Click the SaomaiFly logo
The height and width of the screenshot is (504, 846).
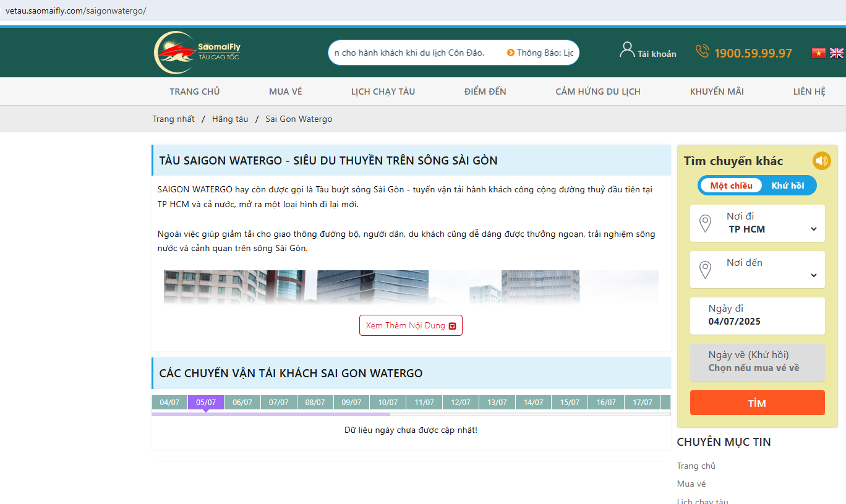(198, 53)
